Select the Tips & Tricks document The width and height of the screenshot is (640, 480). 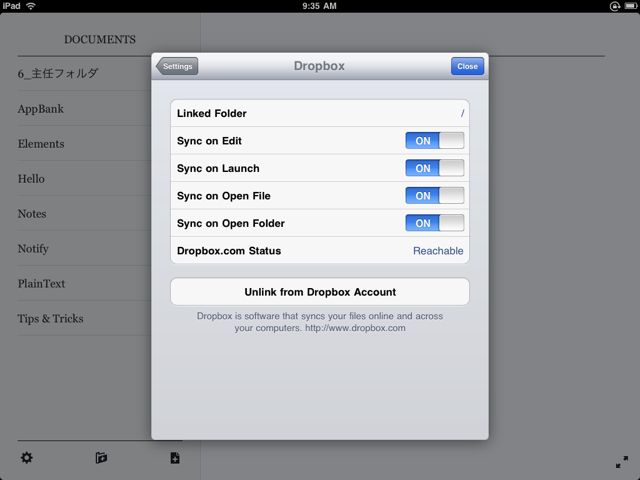coord(50,318)
